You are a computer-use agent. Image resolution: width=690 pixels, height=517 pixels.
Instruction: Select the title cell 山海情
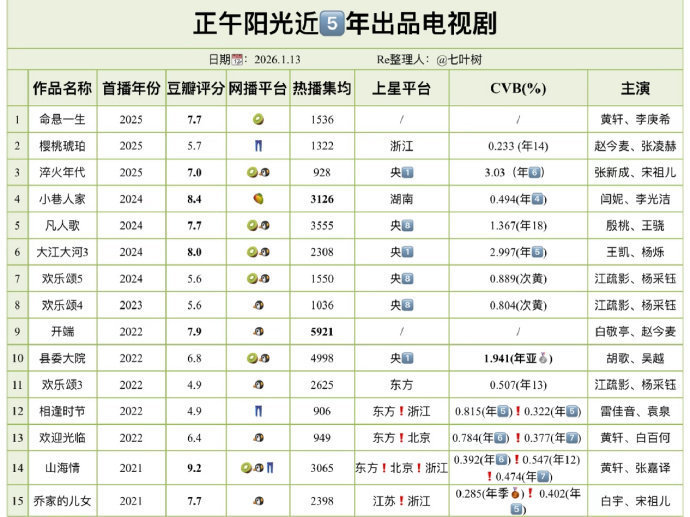pyautogui.click(x=62, y=468)
